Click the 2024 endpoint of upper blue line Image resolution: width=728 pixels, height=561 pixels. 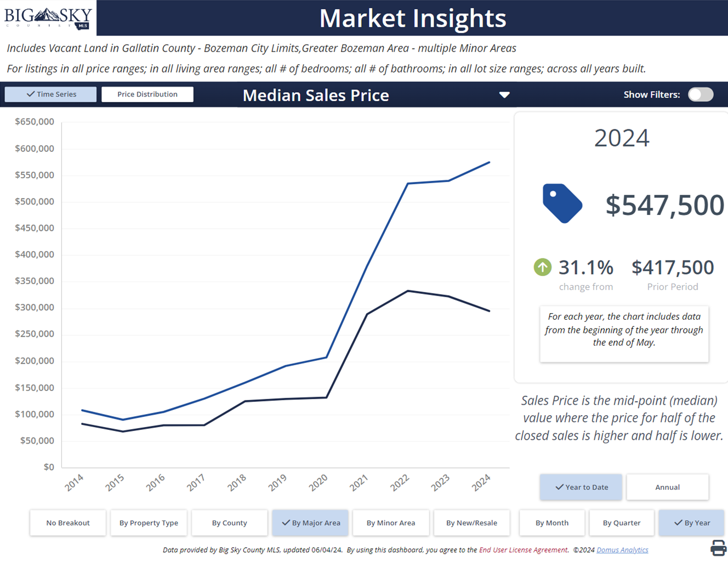(489, 162)
